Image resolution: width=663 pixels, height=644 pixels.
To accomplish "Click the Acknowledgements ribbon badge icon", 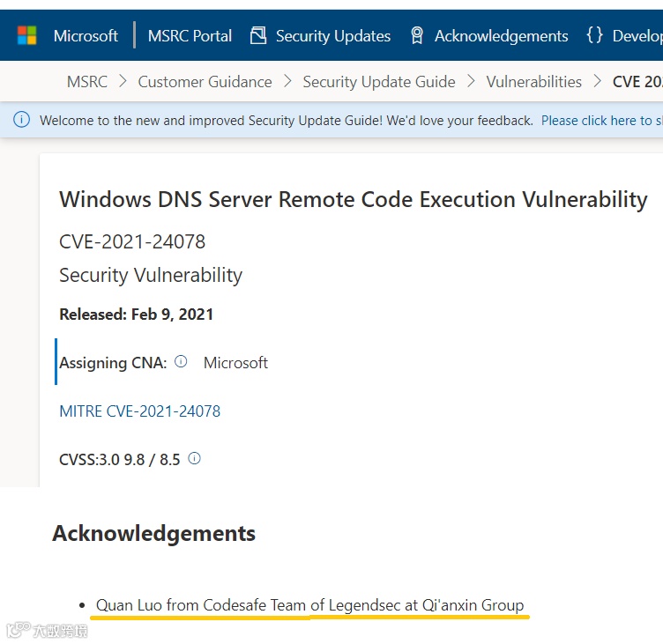I will 417,35.
